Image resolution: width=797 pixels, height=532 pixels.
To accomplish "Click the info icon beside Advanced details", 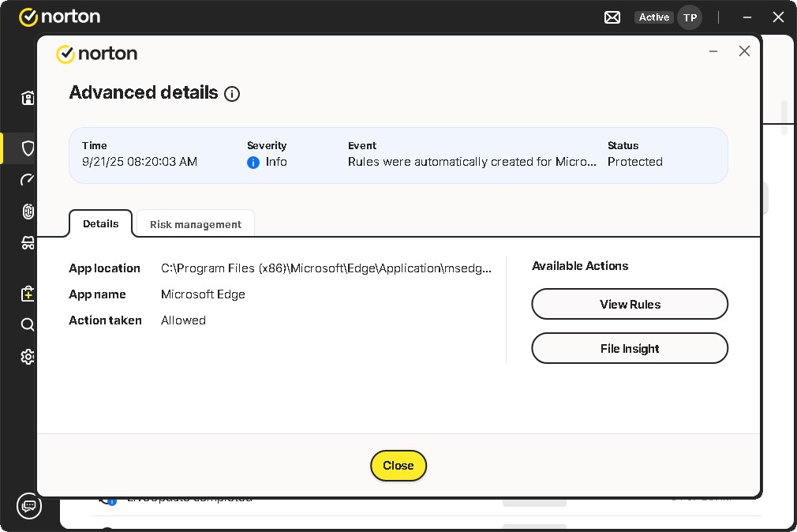I will tap(232, 94).
